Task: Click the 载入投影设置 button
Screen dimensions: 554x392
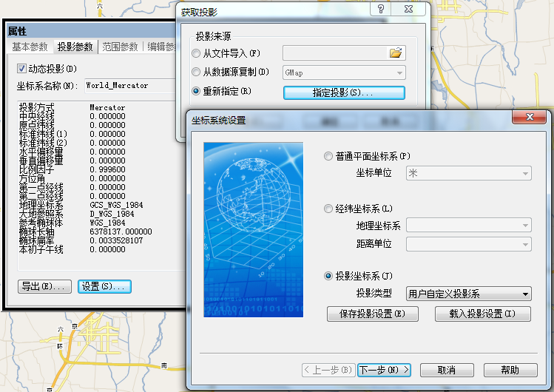Action: (483, 314)
